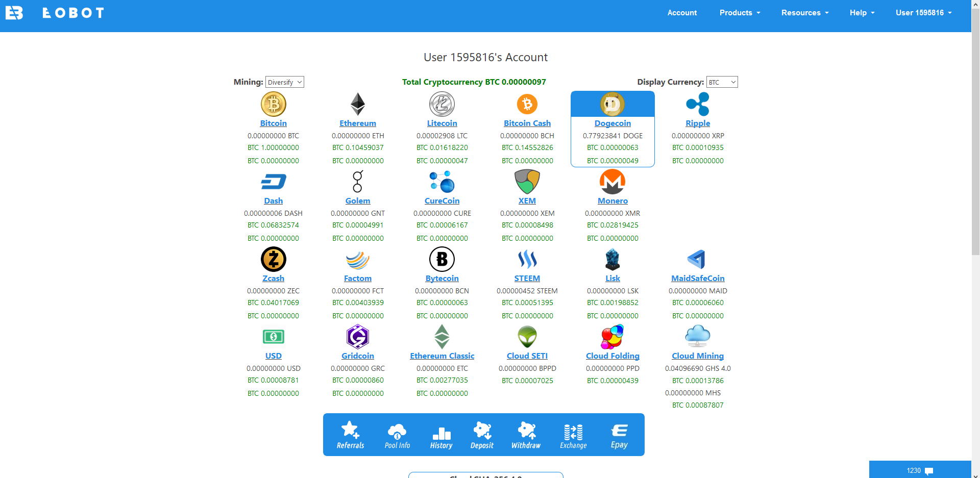Click the 0.00000006 DASH balance

274,213
